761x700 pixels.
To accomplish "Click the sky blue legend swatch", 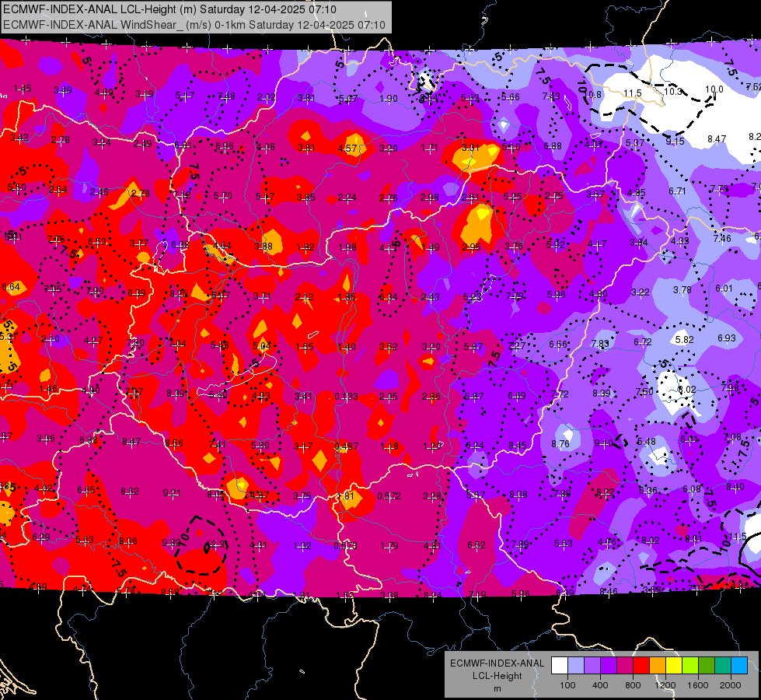I will point(739,666).
